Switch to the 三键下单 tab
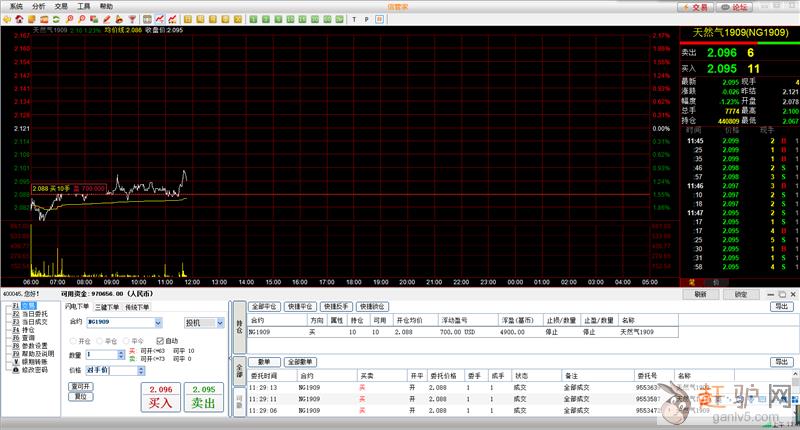Screen dimensions: 800x430 click(107, 308)
